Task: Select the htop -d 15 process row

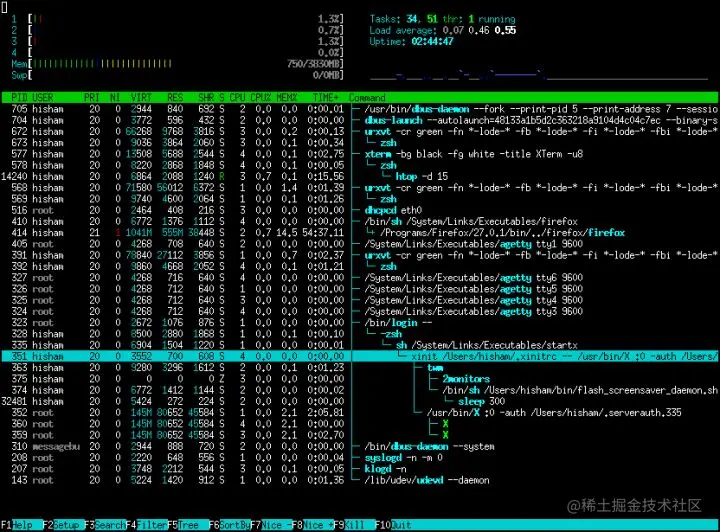Action: pyautogui.click(x=360, y=176)
